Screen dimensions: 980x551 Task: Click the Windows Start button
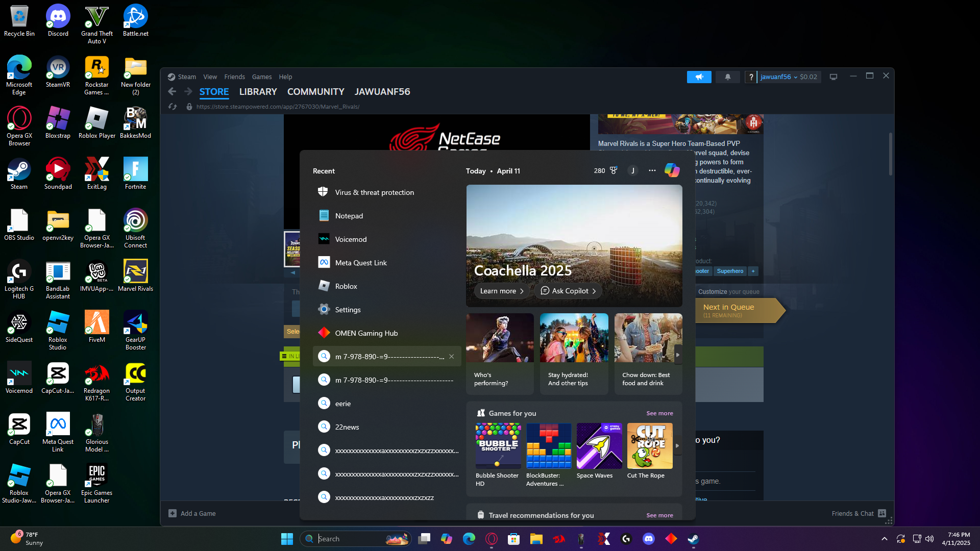point(287,539)
